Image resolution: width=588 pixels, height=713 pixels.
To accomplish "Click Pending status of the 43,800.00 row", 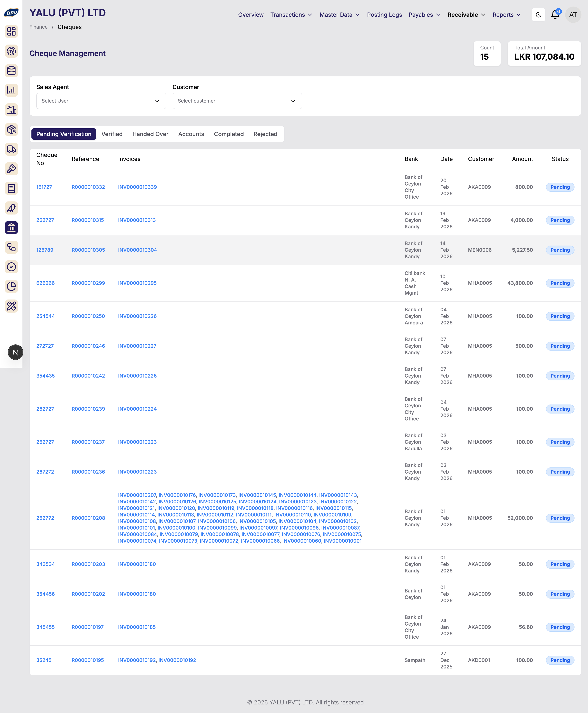I will point(560,283).
